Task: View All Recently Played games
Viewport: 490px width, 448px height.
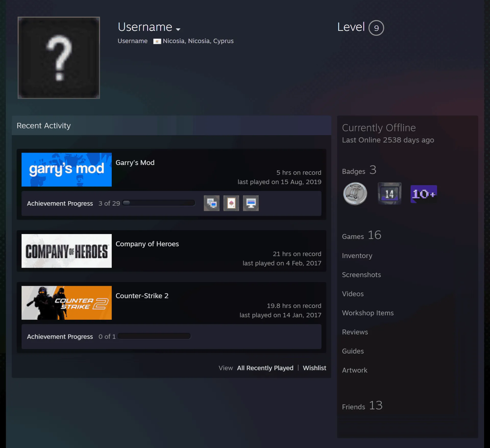Action: (x=265, y=368)
